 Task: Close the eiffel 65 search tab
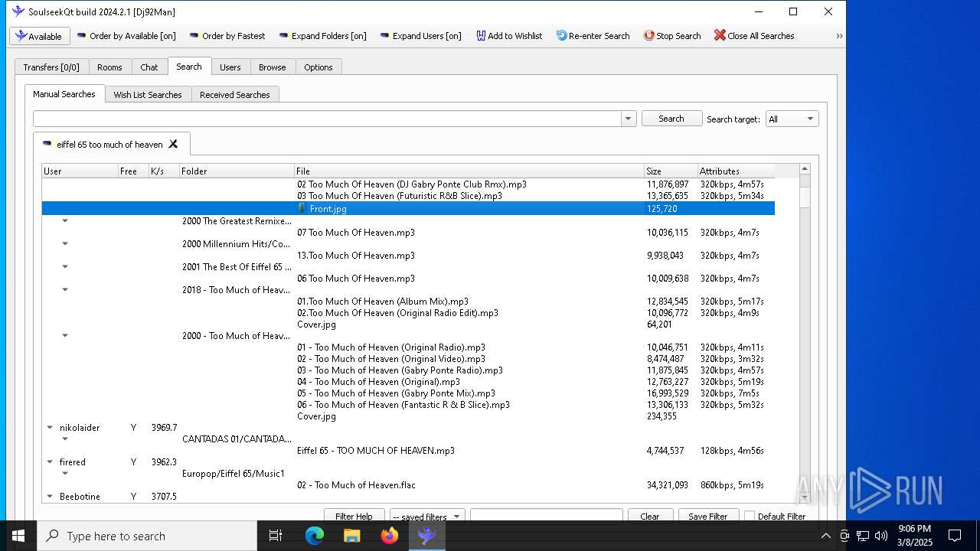point(173,144)
